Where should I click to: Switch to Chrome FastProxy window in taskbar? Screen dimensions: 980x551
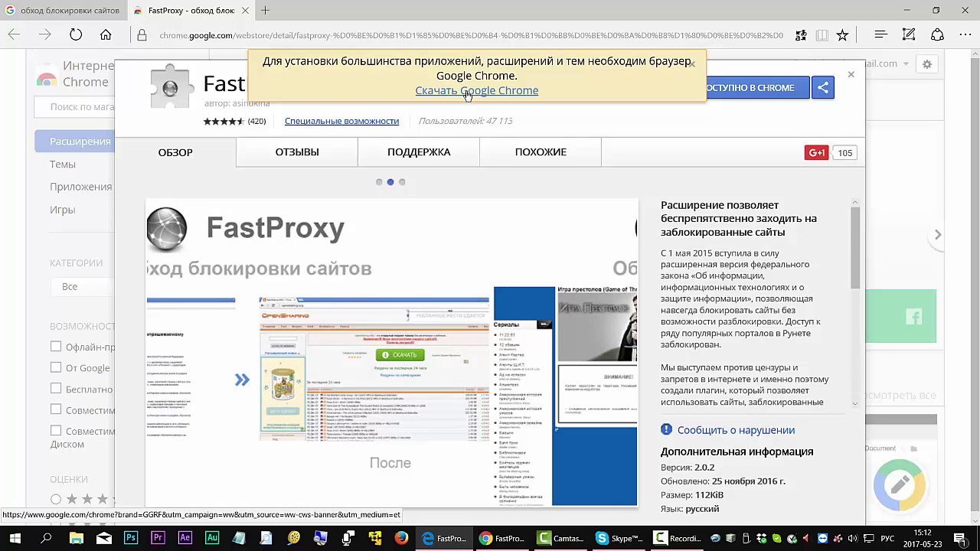point(502,538)
